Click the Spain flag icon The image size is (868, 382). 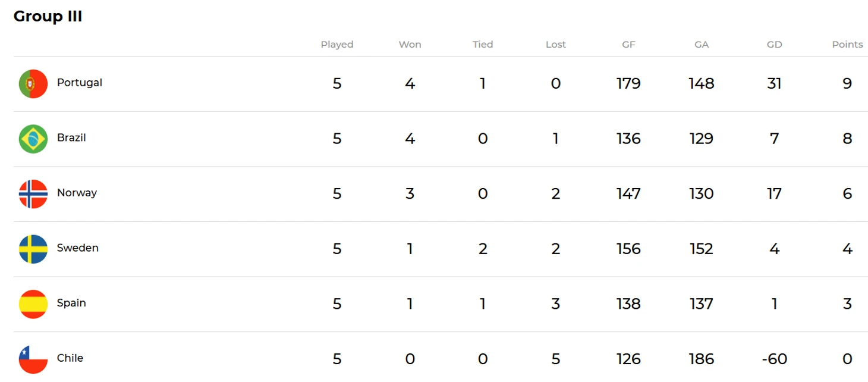click(33, 304)
